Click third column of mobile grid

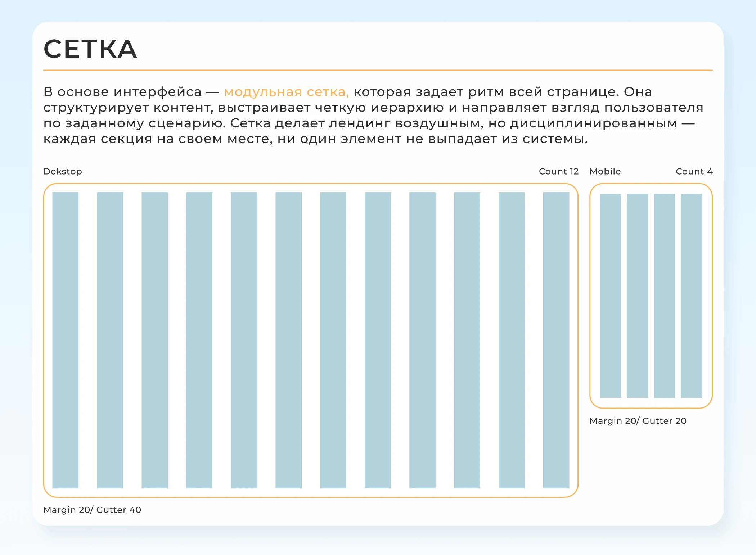[664, 296]
